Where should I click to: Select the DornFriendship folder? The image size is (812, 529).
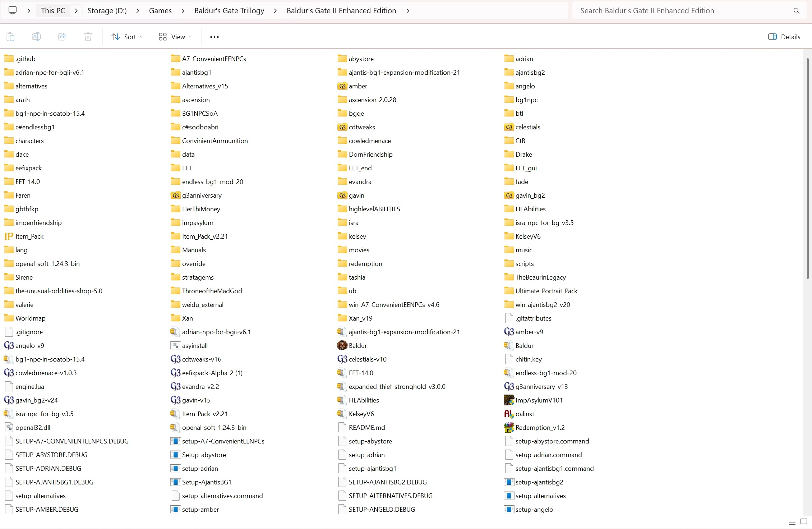(365, 155)
